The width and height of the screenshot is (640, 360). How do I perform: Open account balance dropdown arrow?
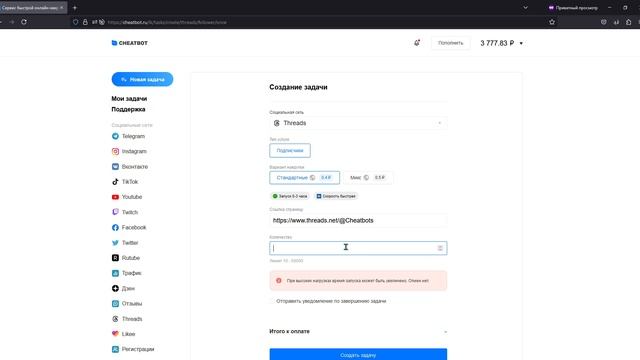(x=521, y=43)
